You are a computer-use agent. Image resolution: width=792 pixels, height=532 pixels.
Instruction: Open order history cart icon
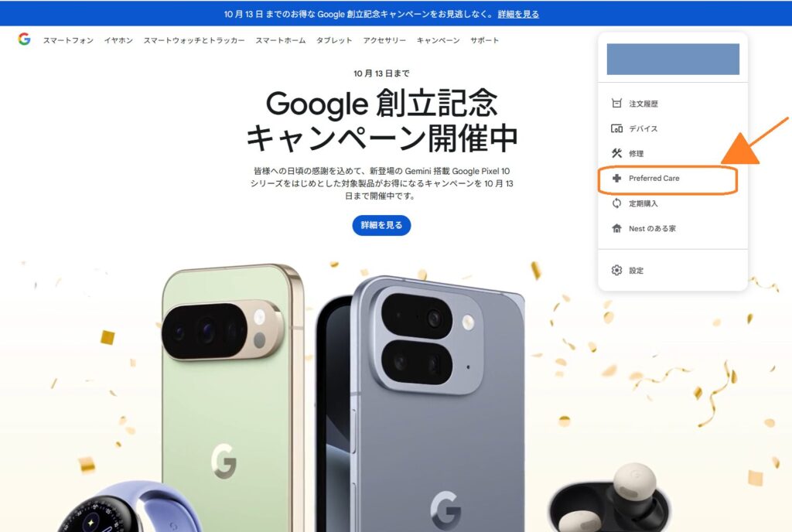tap(616, 104)
